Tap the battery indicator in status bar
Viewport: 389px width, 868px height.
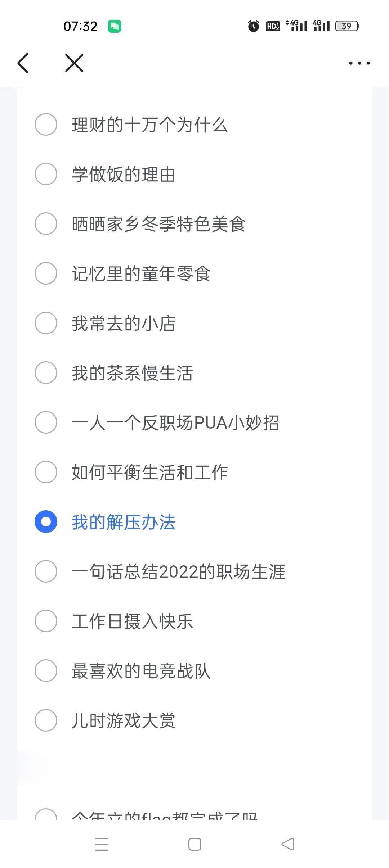(x=347, y=26)
